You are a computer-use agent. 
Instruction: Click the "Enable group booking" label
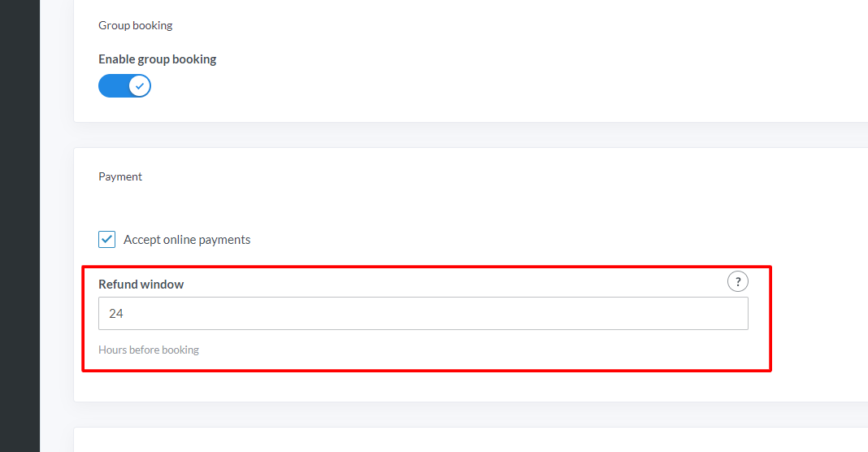(157, 59)
